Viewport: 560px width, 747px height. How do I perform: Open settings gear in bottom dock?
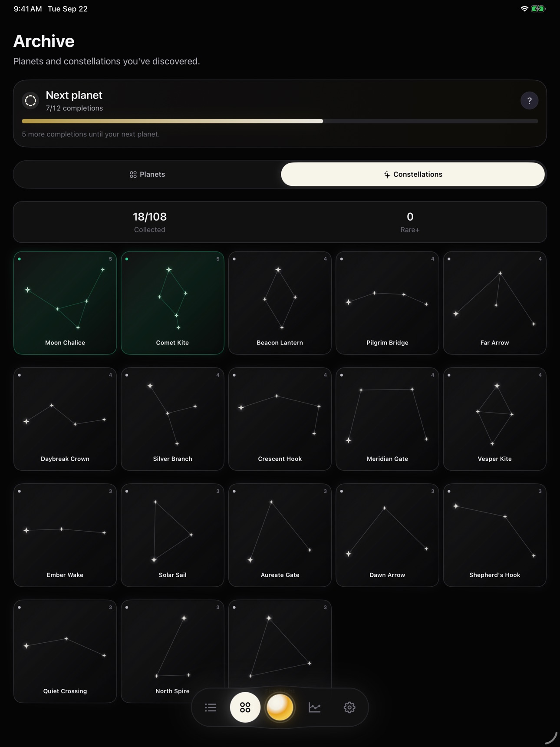tap(349, 707)
